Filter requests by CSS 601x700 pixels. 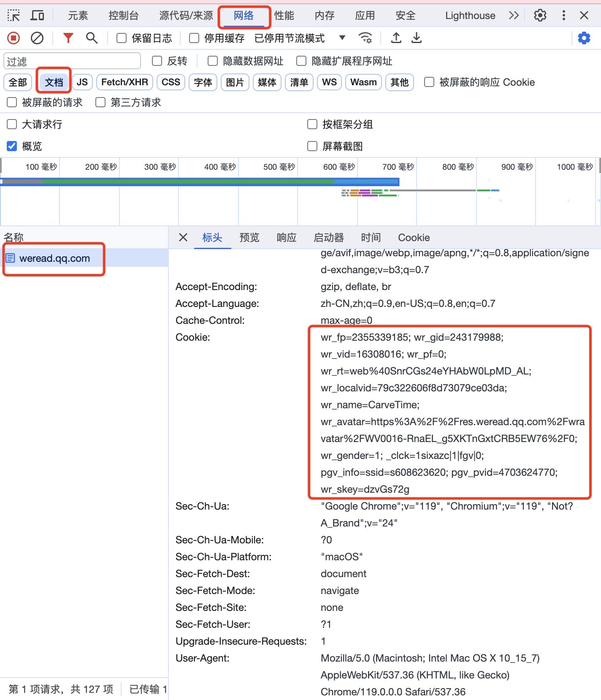[x=171, y=82]
